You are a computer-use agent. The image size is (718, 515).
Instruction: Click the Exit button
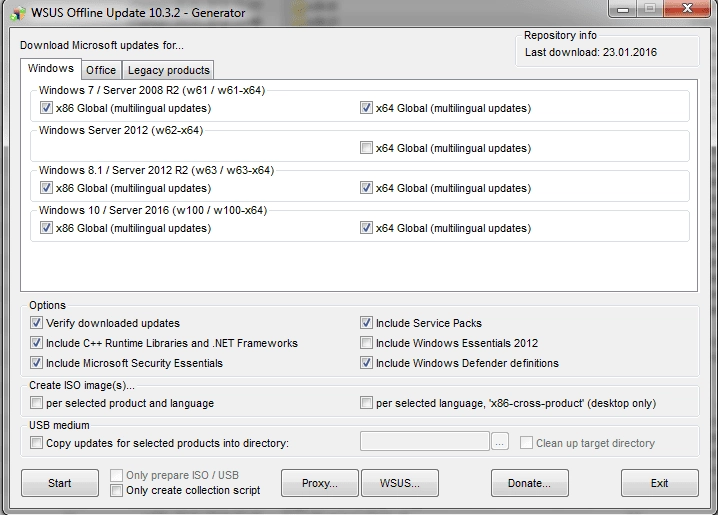(x=660, y=483)
